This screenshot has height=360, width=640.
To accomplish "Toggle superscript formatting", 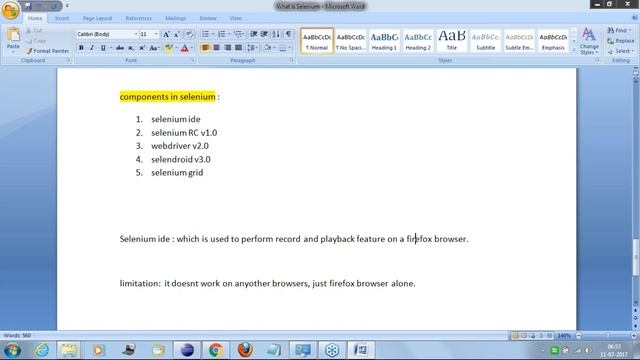I will [x=142, y=48].
